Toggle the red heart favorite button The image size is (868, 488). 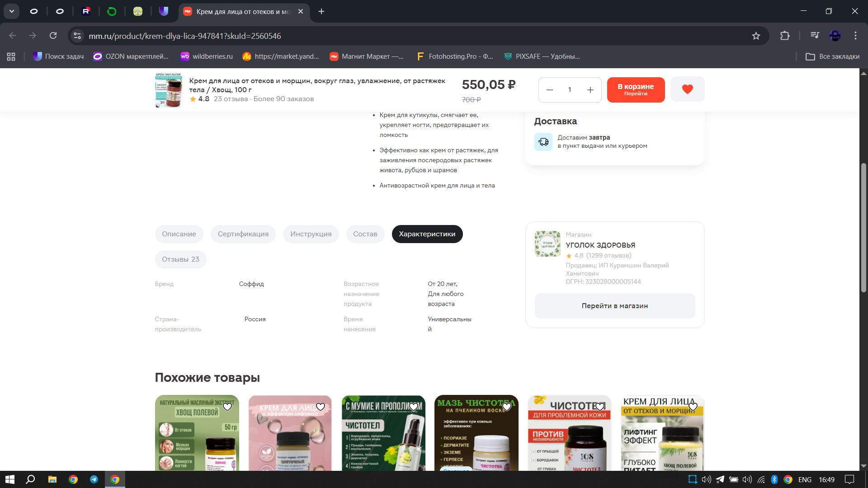[687, 89]
